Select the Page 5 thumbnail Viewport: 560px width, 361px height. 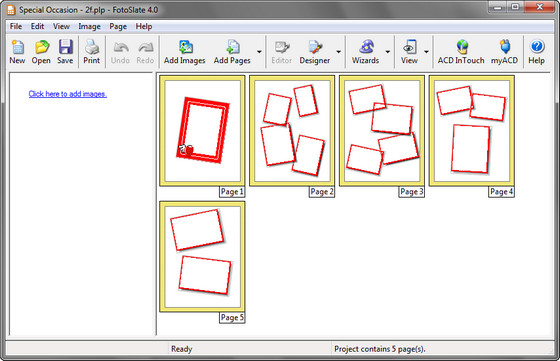tap(202, 256)
